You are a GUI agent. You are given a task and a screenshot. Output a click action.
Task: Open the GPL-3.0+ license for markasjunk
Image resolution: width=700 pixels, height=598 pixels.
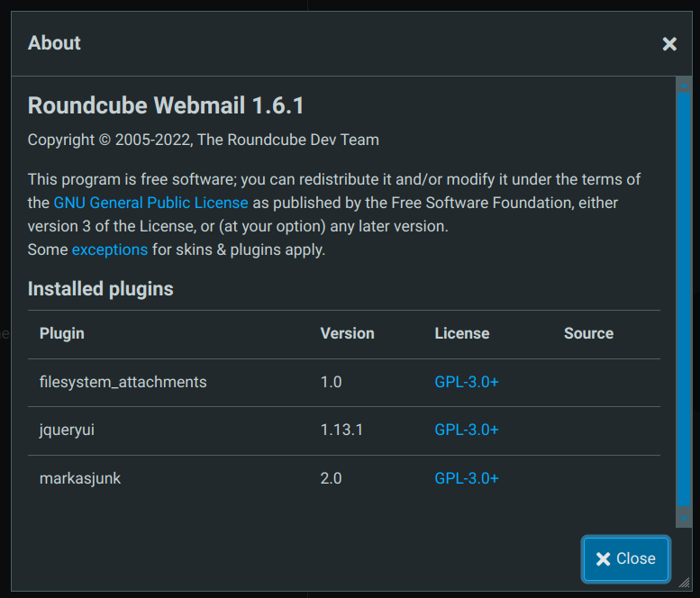(x=467, y=478)
